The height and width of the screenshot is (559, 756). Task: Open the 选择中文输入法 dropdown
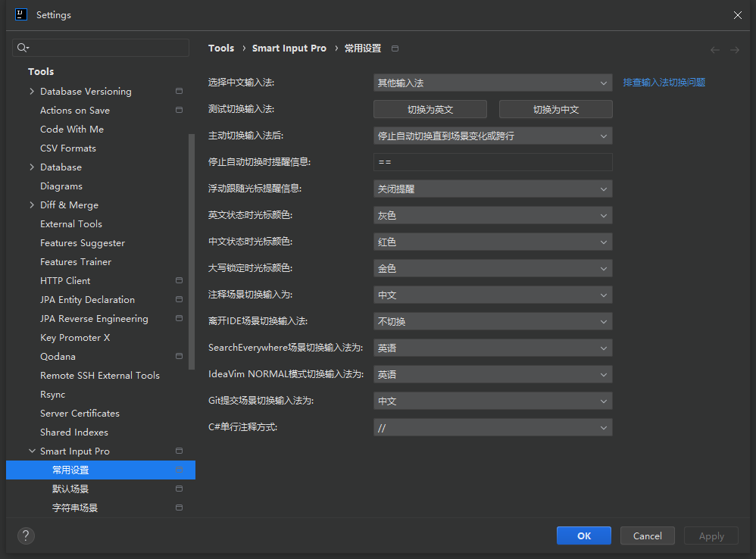492,83
